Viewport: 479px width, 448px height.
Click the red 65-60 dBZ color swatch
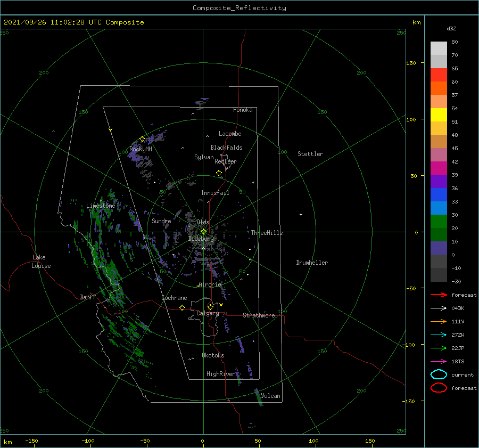point(439,75)
